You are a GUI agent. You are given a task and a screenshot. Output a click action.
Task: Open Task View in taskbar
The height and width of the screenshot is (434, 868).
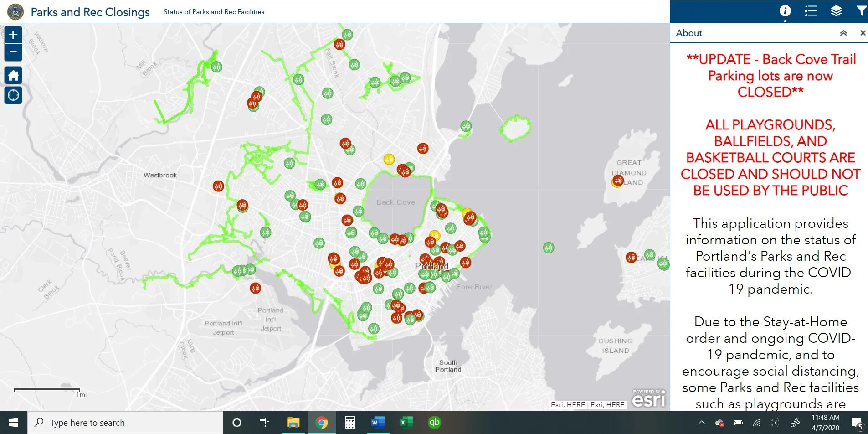coord(264,423)
